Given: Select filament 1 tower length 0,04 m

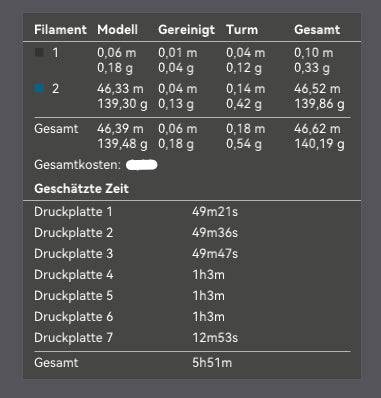Looking at the screenshot, I should (x=246, y=53).
